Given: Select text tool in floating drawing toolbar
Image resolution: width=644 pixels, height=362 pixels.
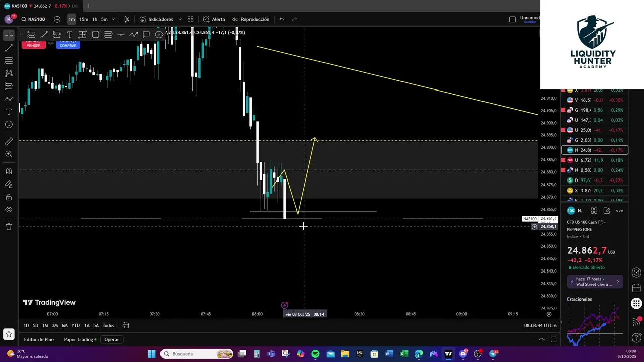Looking at the screenshot, I should click(x=69, y=35).
